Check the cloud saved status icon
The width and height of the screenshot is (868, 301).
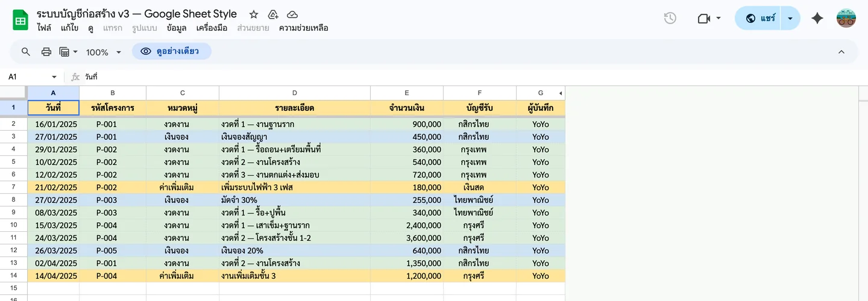(x=292, y=14)
